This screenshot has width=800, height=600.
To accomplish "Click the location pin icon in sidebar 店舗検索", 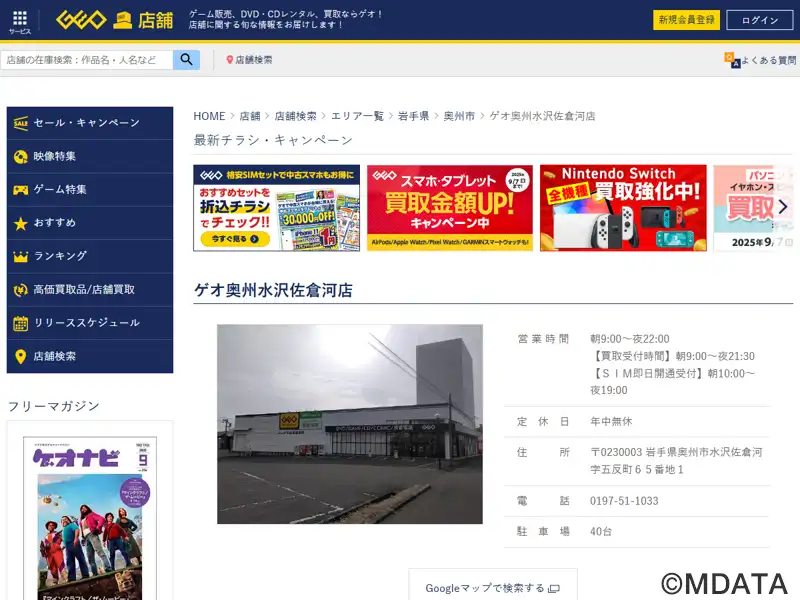I will [20, 357].
